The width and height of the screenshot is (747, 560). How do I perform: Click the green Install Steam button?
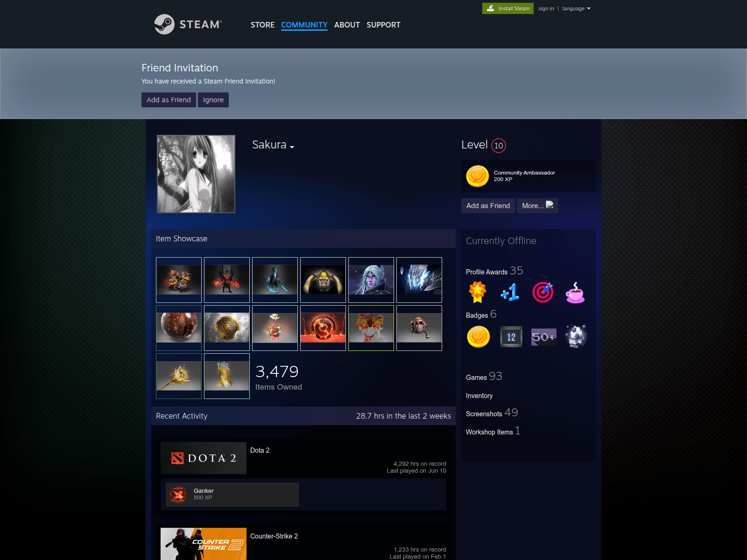coord(508,8)
